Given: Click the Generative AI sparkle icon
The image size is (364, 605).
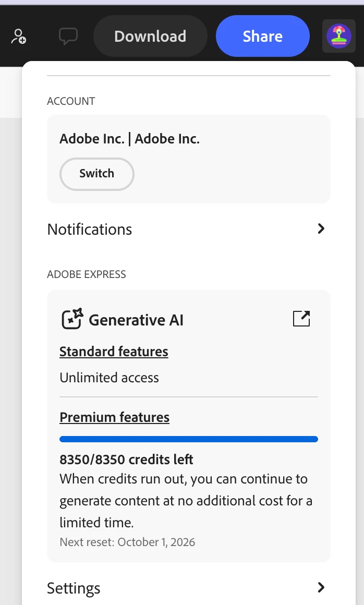Looking at the screenshot, I should pos(72,319).
